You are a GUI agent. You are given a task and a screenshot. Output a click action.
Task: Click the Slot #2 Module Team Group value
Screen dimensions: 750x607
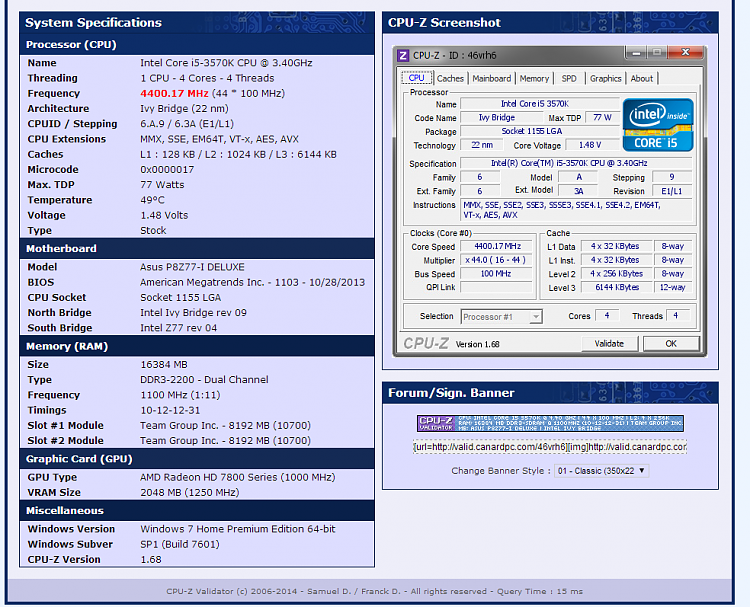[x=225, y=441]
